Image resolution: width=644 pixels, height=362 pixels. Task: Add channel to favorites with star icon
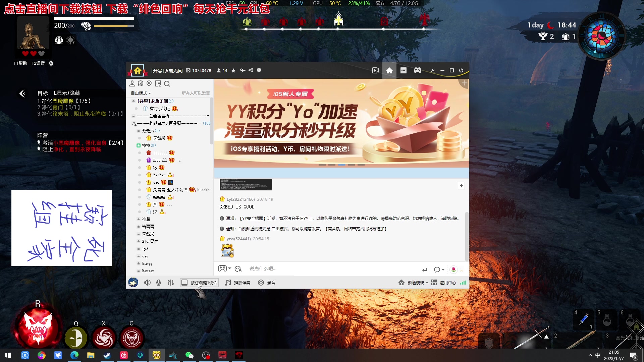tap(233, 70)
